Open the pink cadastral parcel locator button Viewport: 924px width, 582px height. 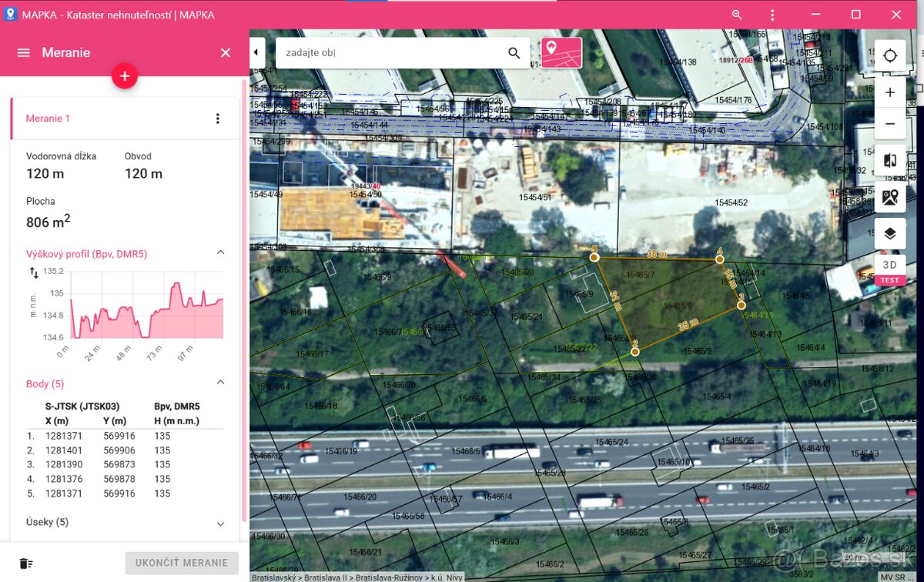click(x=561, y=52)
